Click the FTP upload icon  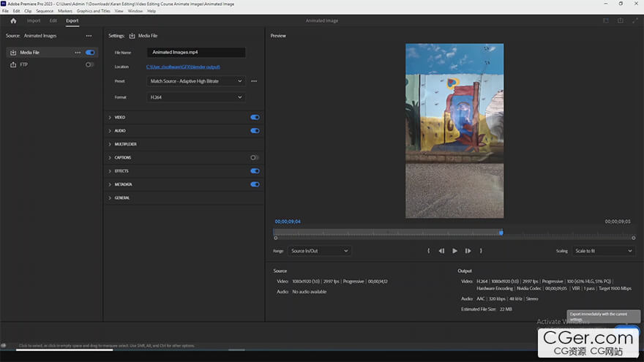pyautogui.click(x=13, y=64)
